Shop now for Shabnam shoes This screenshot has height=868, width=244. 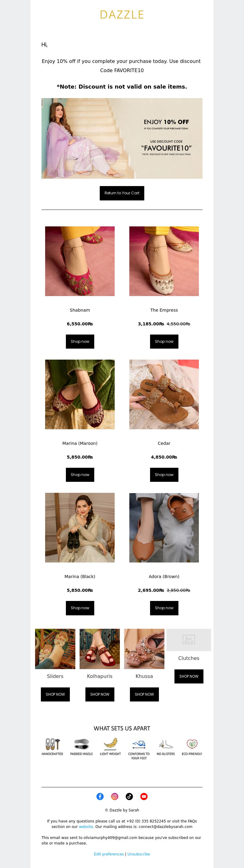(x=80, y=341)
